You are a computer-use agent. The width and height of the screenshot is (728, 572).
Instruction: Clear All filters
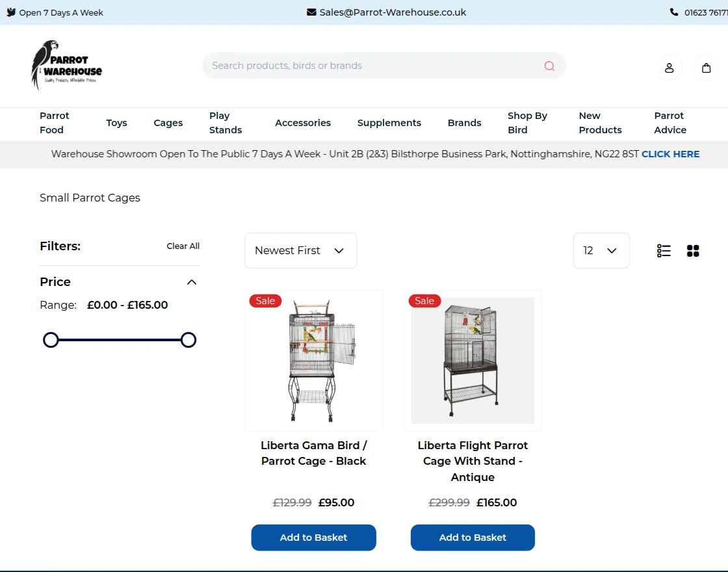(183, 246)
